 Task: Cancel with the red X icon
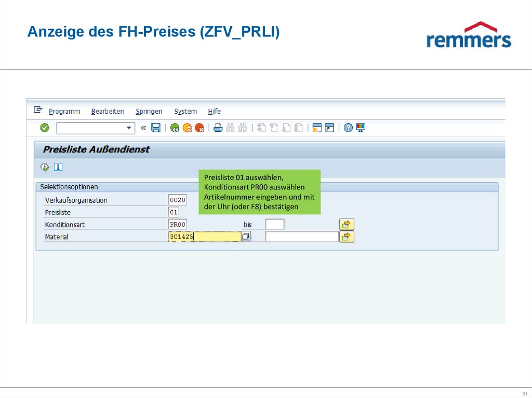pyautogui.click(x=199, y=127)
